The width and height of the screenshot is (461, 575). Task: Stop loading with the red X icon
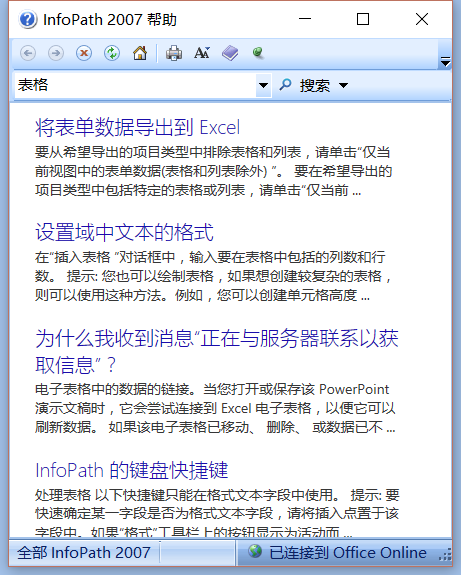click(x=84, y=54)
